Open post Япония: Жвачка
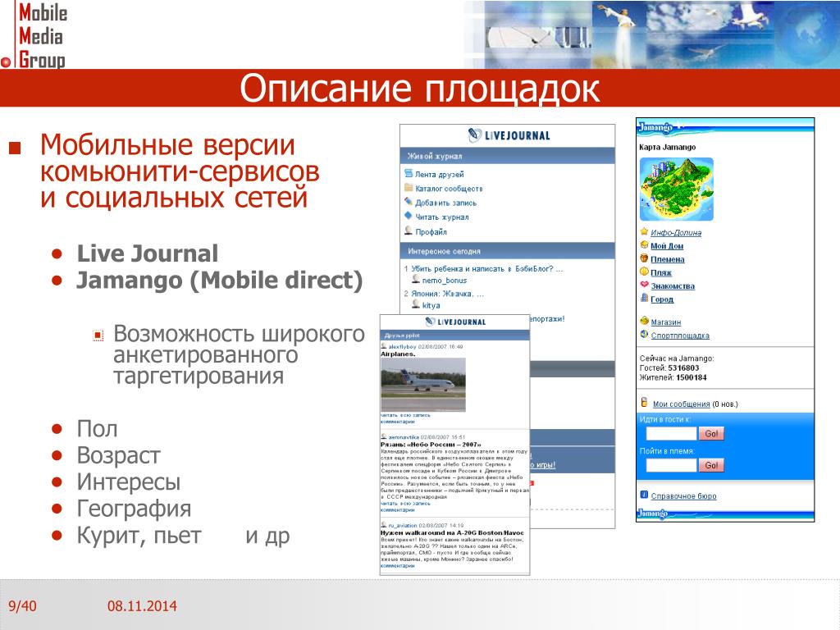Image resolution: width=840 pixels, height=630 pixels. coord(447,294)
